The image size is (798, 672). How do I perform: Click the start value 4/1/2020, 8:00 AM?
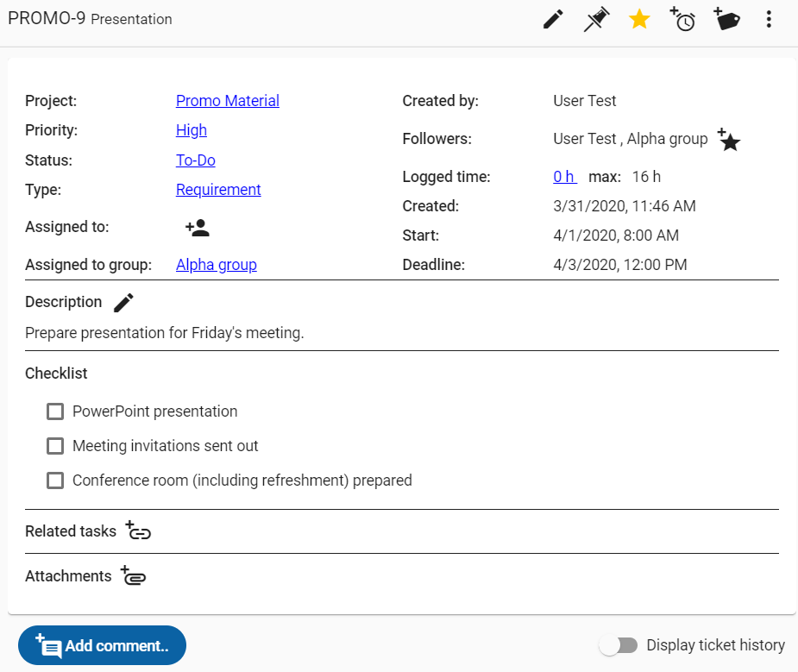(x=616, y=235)
